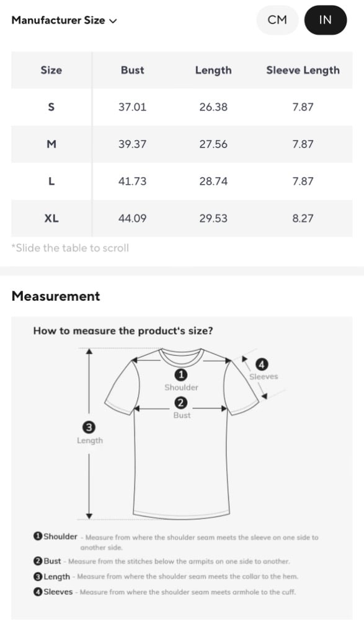Click the Length legend bullet icon
The image size is (364, 620).
38,577
